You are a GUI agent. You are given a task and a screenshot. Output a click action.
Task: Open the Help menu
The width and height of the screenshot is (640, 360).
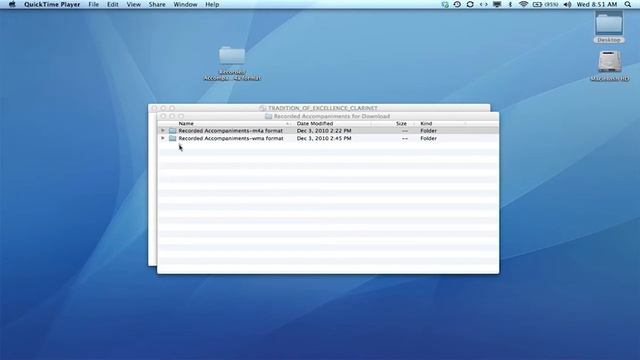point(212,4)
